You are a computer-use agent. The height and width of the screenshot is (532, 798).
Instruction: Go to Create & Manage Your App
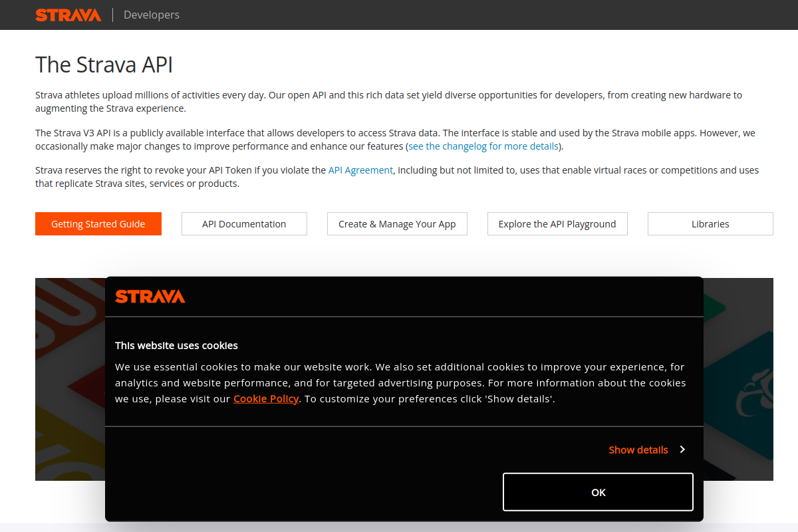pyautogui.click(x=397, y=224)
